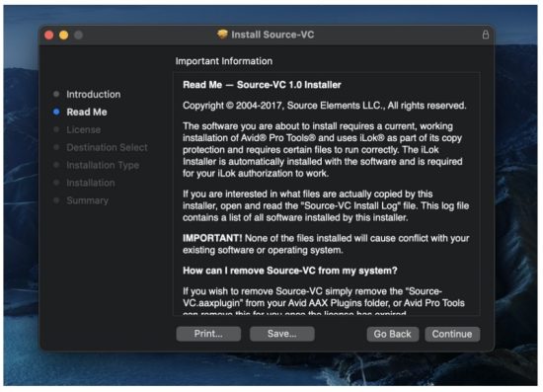Click the Install Source-VC window title
Screen dimensions: 543x392
(272, 35)
